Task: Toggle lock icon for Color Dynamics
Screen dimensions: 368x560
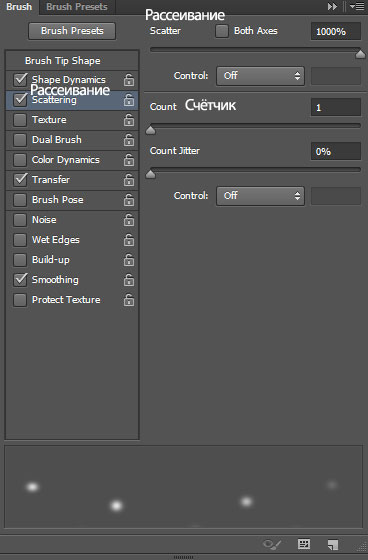Action: click(x=129, y=160)
